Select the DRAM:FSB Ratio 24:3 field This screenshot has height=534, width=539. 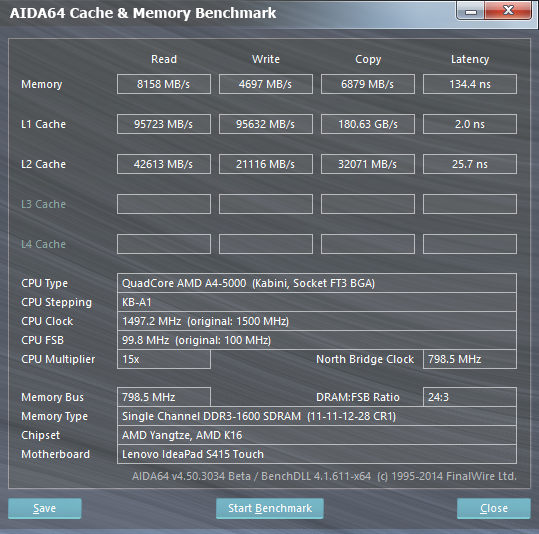[x=470, y=397]
